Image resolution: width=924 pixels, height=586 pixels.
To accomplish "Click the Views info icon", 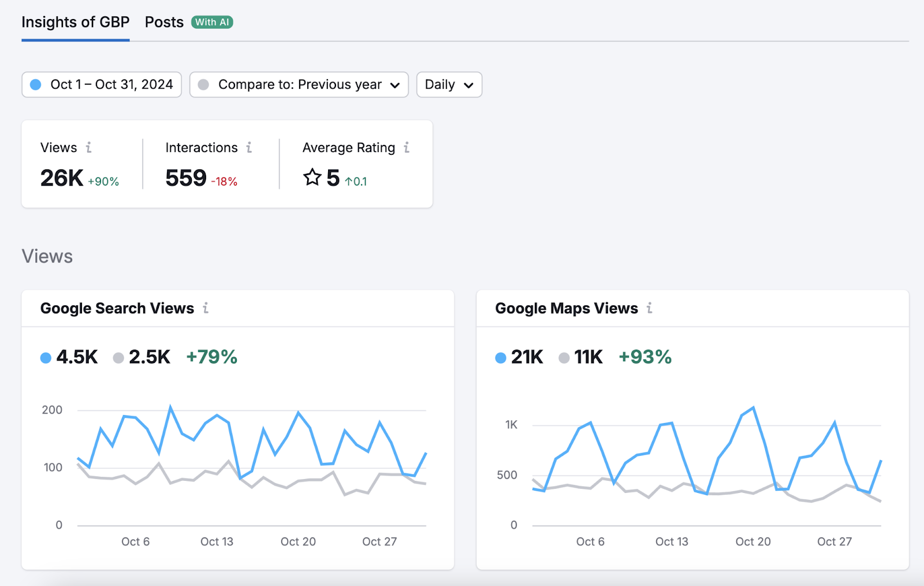I will [x=88, y=147].
